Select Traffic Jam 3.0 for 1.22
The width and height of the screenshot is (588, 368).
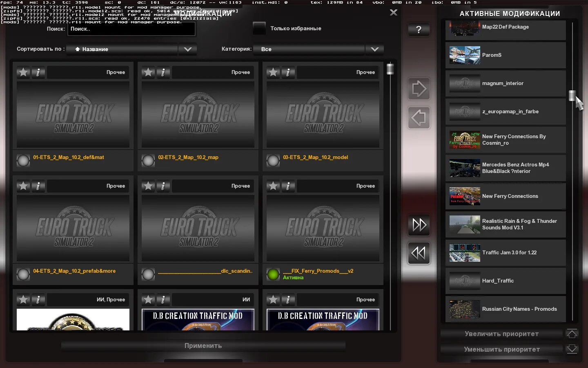[506, 253]
